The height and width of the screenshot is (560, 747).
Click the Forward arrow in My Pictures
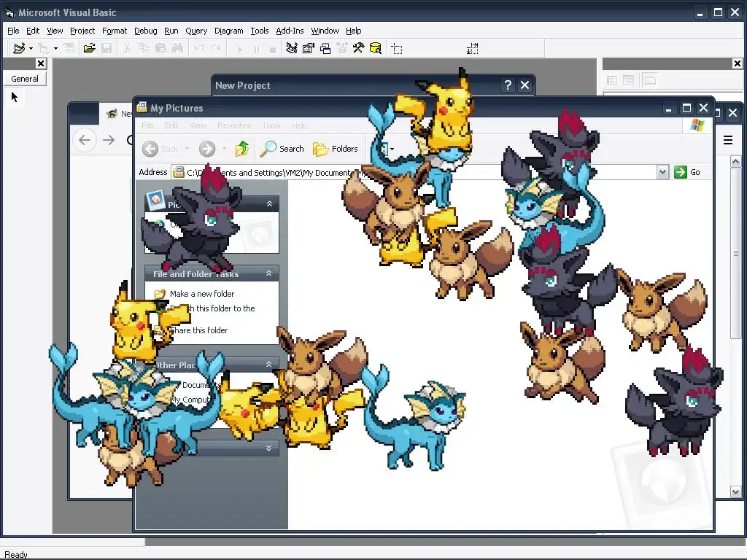point(206,149)
